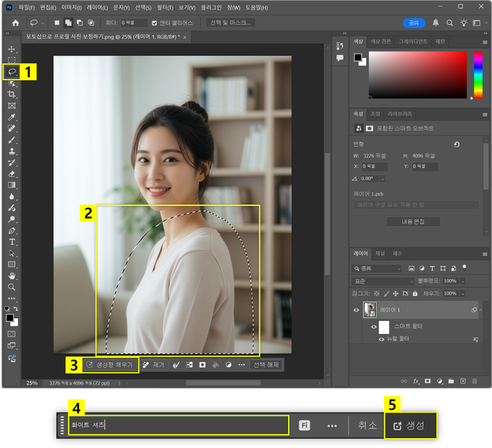The height and width of the screenshot is (448, 492).
Task: Toggle the 앤티 앨리어스 checkbox
Action: (155, 23)
